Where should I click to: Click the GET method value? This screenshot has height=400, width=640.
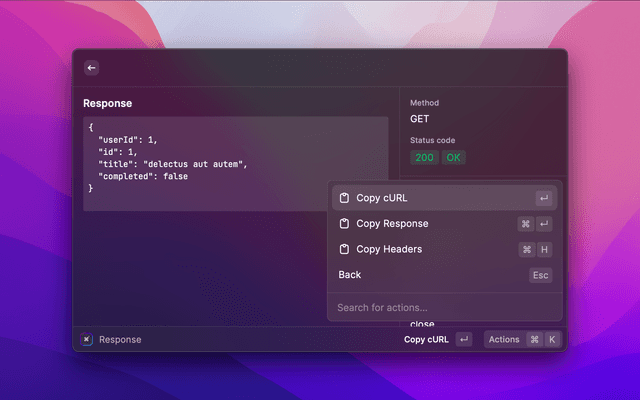(x=420, y=119)
